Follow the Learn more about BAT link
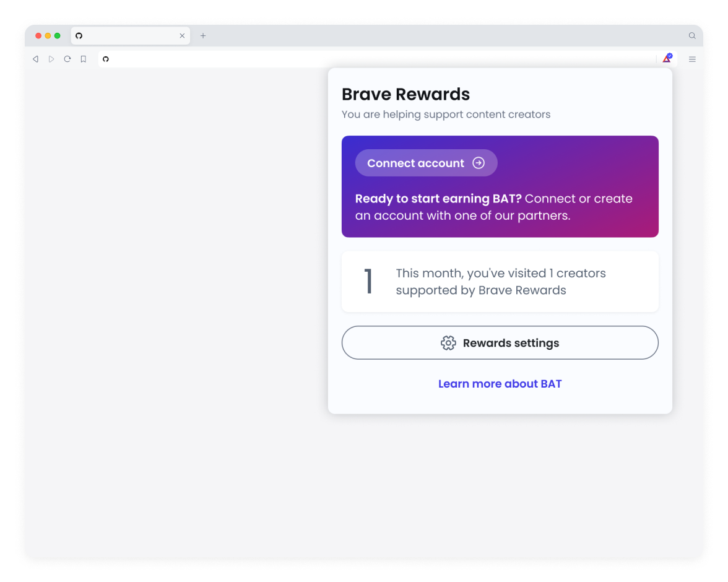The height and width of the screenshot is (582, 728). point(500,384)
